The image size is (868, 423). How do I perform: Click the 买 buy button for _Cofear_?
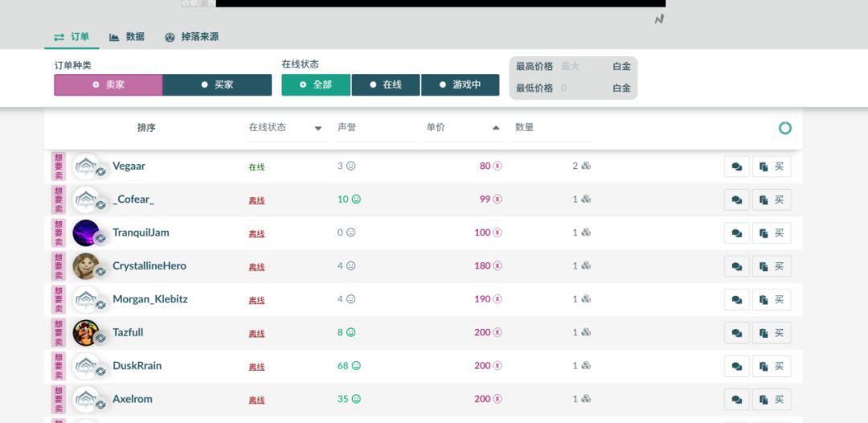coord(772,200)
